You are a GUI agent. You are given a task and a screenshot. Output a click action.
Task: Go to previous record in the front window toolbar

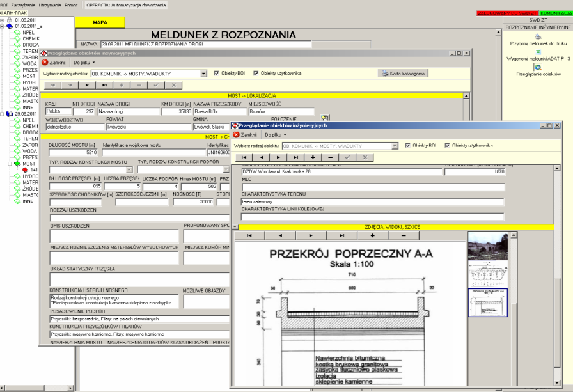[x=261, y=157]
